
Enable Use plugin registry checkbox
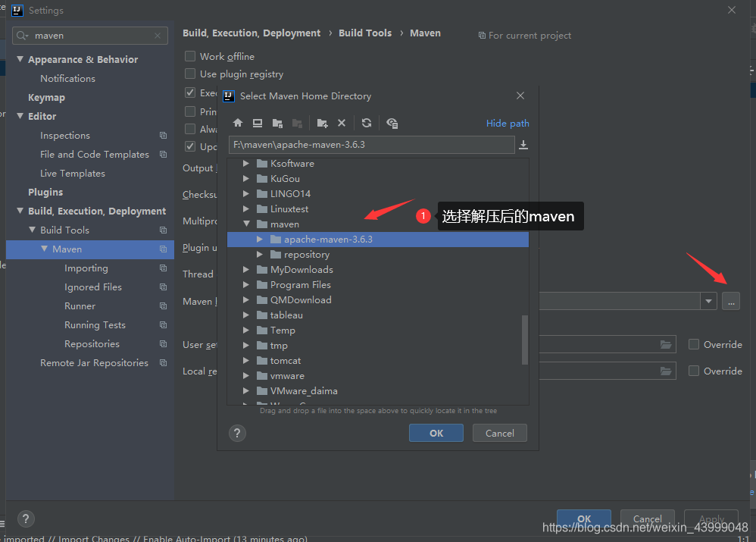[x=190, y=74]
